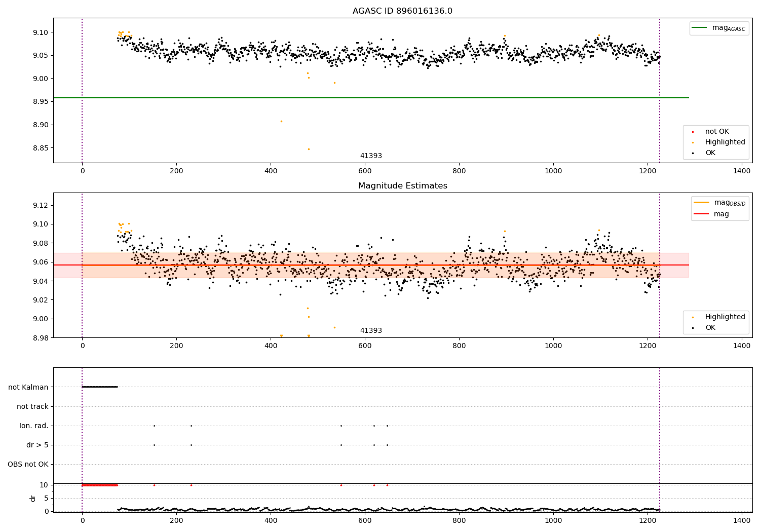This screenshot has height=532, width=760.
Task: Click the 'not track' row label
Action: pyautogui.click(x=32, y=406)
